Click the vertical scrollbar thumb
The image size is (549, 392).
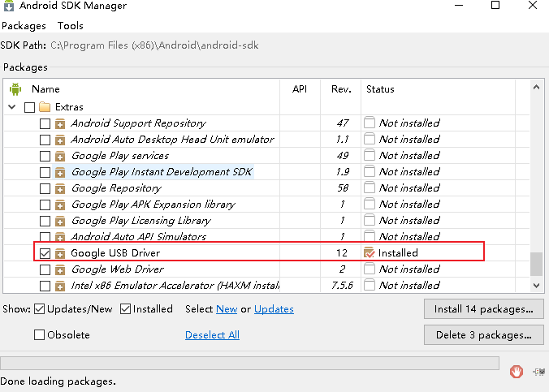536,265
